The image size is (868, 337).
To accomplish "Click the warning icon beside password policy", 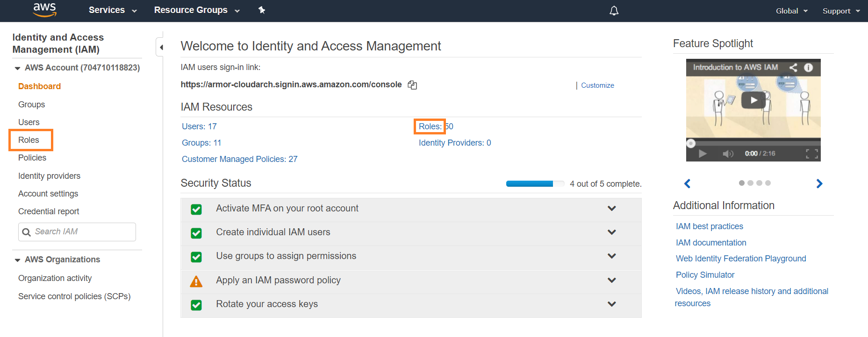I will coord(196,281).
